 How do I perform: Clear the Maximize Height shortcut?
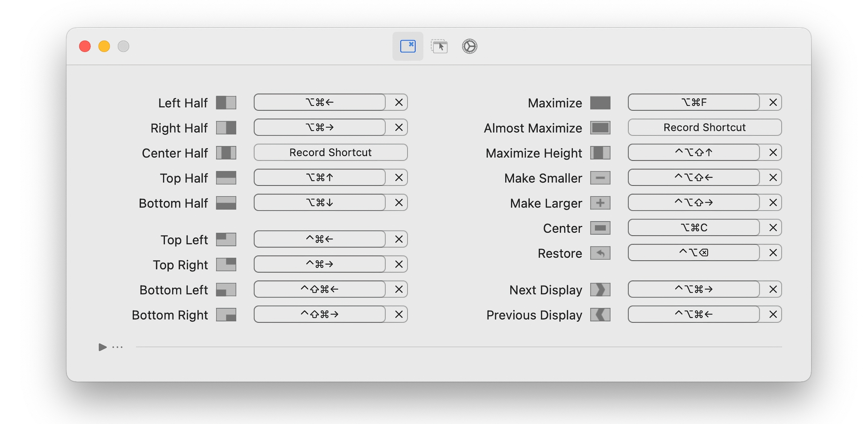click(773, 152)
